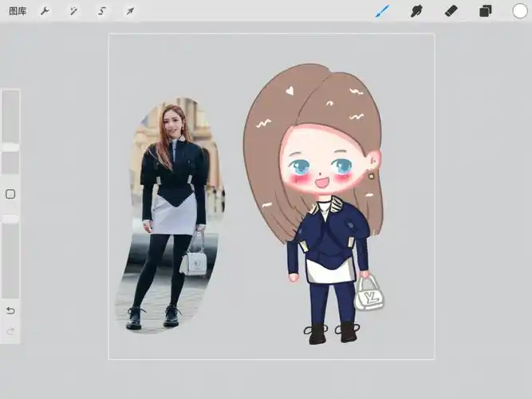Viewport: 532px width, 399px height.
Task: Open the Layers panel
Action: [485, 11]
